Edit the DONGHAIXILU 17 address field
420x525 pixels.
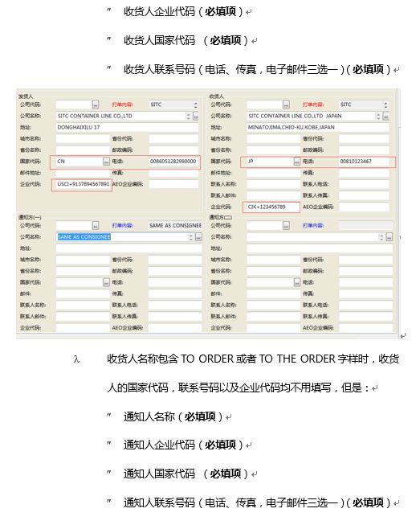pyautogui.click(x=127, y=127)
